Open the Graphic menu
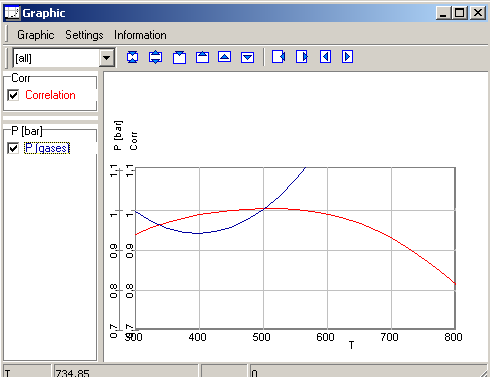This screenshot has width=490, height=377. (36, 35)
